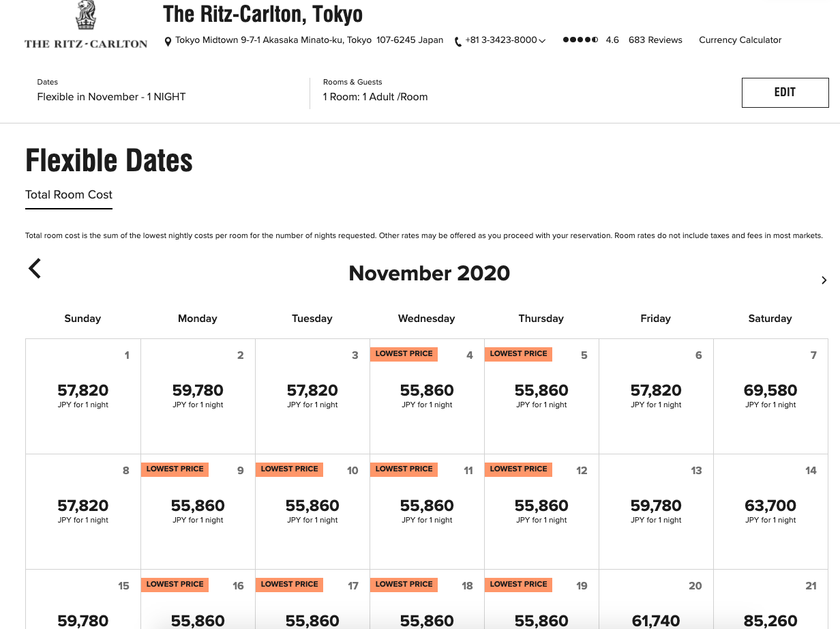This screenshot has height=629, width=840.
Task: Open the Total Room Cost tab
Action: click(x=69, y=195)
